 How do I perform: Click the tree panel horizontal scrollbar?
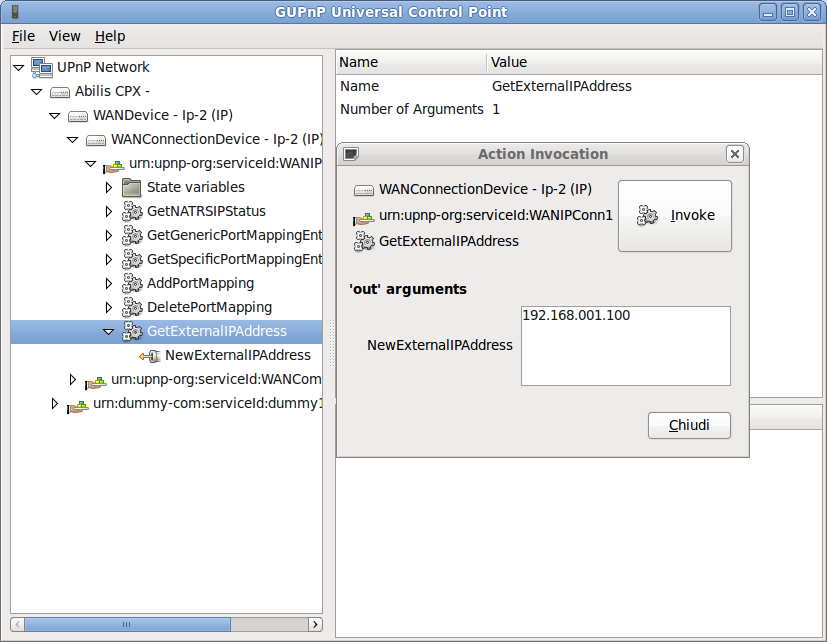tap(126, 624)
